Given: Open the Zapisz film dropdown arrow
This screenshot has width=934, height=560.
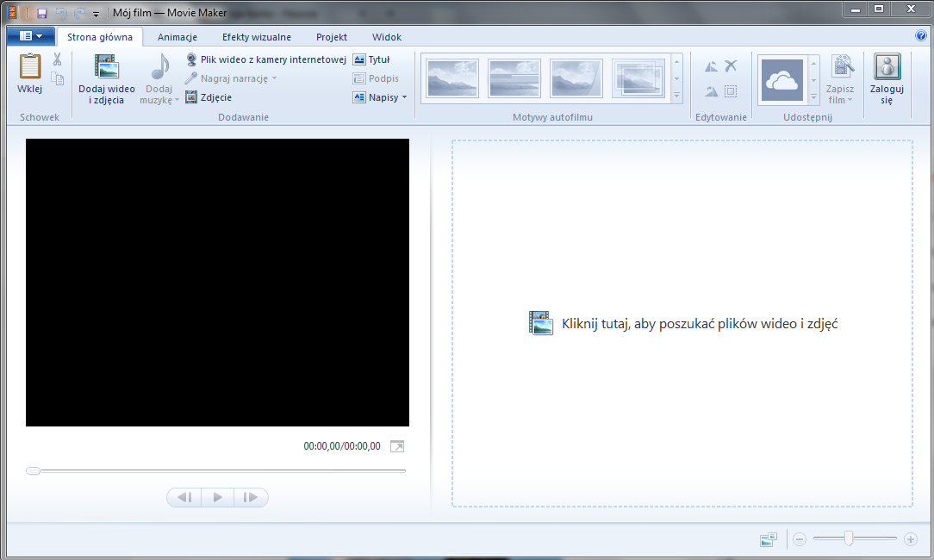Looking at the screenshot, I should click(x=850, y=100).
